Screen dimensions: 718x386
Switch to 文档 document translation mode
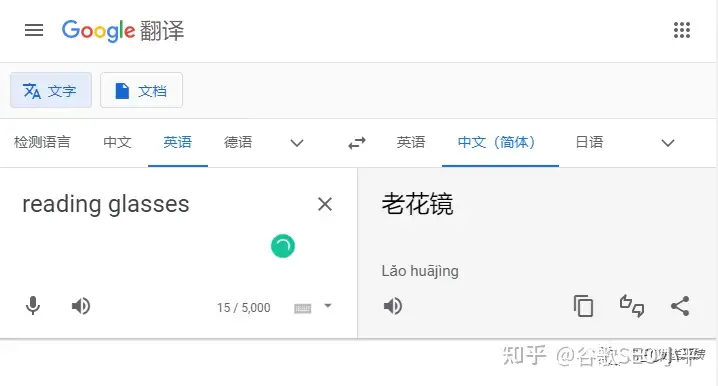click(141, 90)
